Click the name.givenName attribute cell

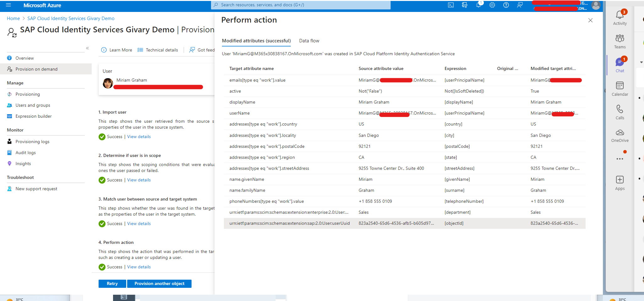pyautogui.click(x=247, y=179)
